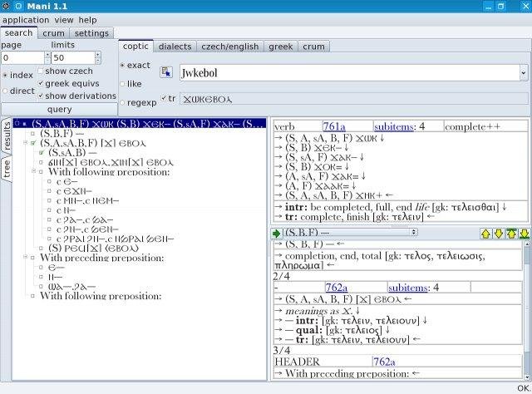
Task: Collapse the root result tree node
Action: [17, 124]
